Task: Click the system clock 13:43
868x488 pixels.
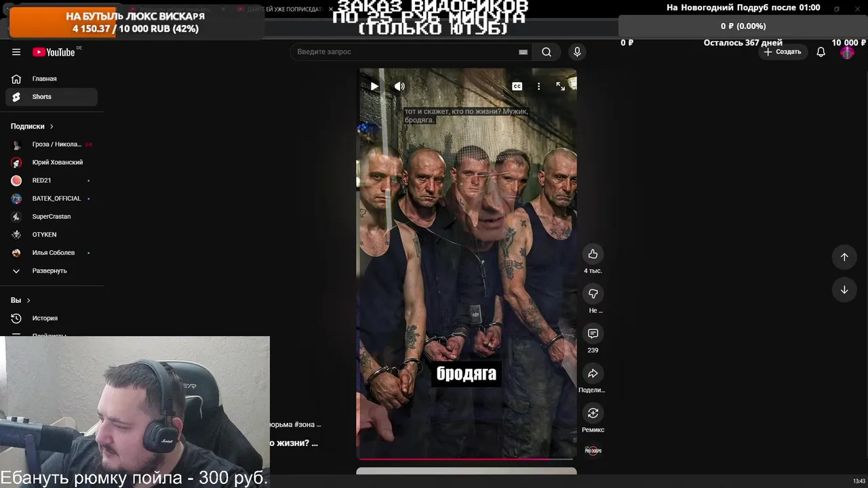Action: [859, 481]
